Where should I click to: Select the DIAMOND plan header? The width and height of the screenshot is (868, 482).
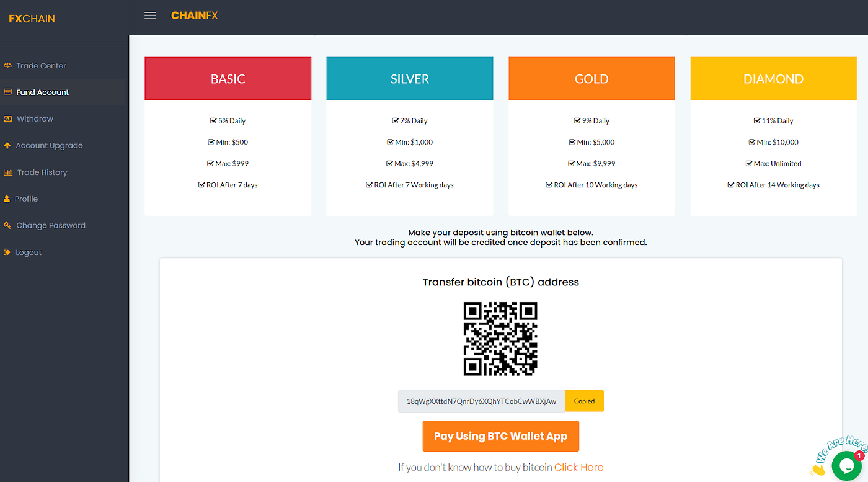point(773,78)
